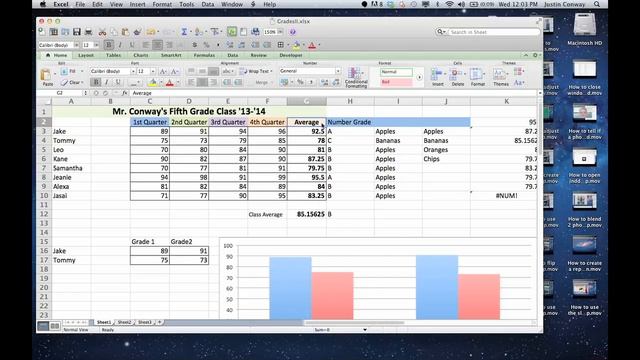The height and width of the screenshot is (360, 640).
Task: Click the horizontal scrollbar at sheet bottom
Action: (x=354, y=322)
